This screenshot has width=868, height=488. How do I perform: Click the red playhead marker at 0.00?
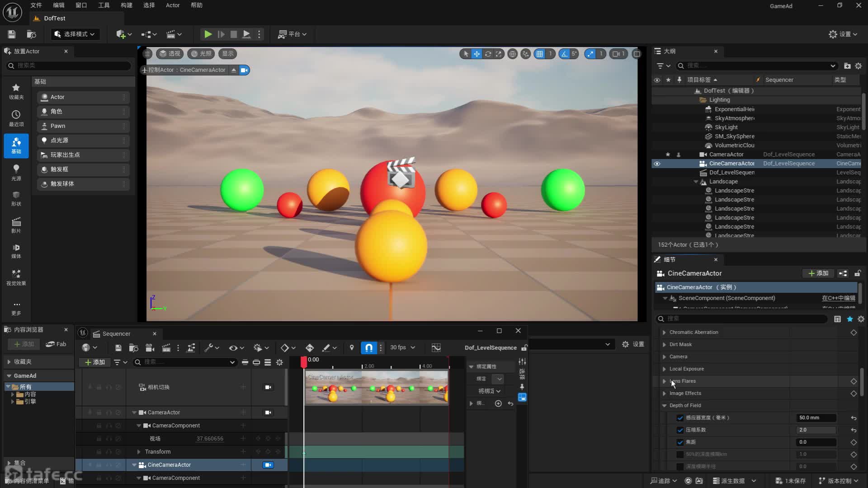(304, 361)
